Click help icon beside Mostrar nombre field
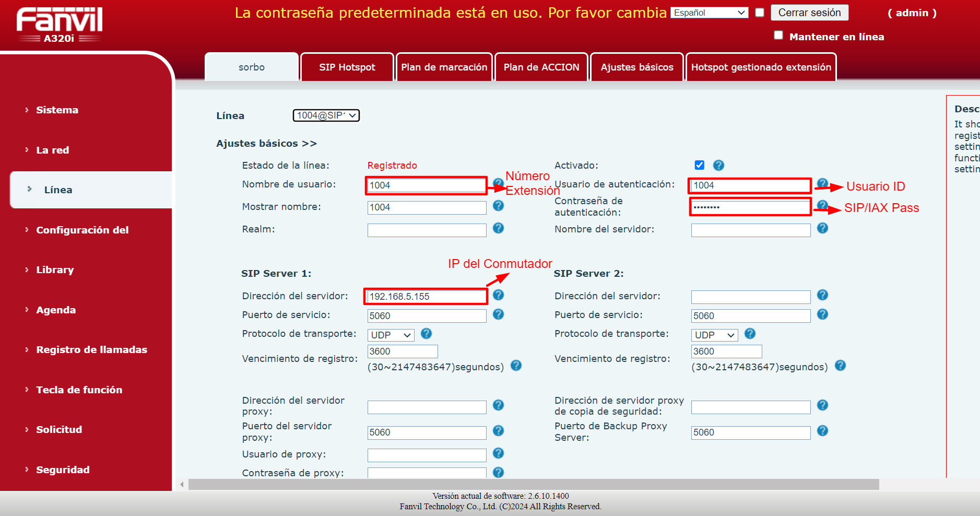 point(498,206)
